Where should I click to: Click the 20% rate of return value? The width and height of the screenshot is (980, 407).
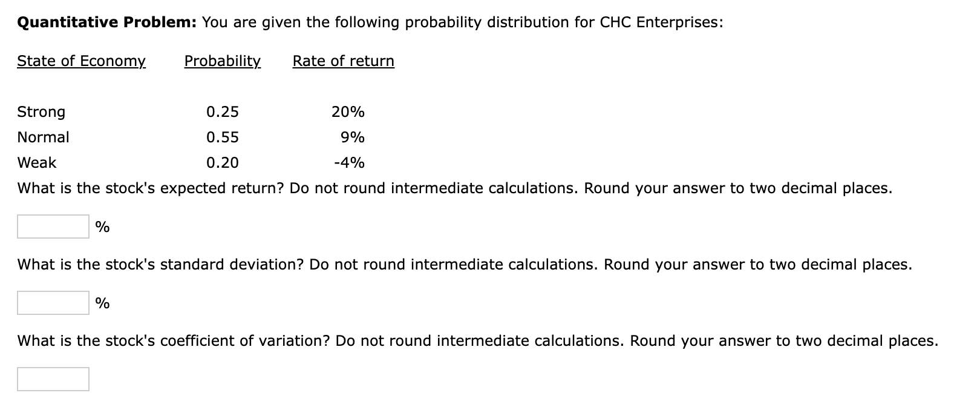pos(347,111)
